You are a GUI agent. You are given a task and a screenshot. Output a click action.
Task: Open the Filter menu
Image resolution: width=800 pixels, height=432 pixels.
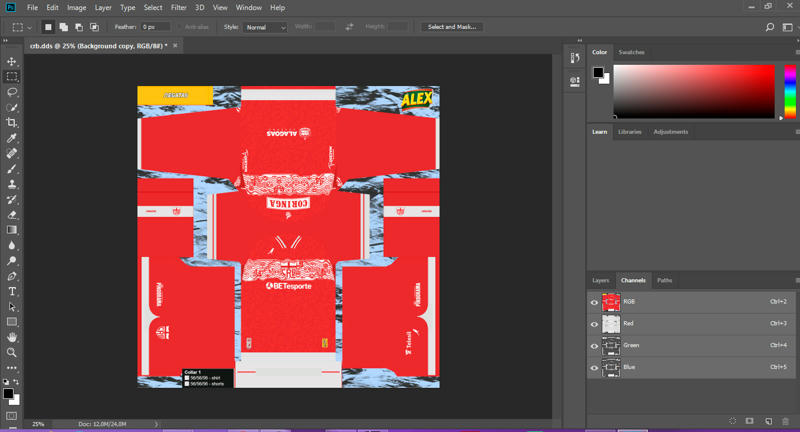179,8
